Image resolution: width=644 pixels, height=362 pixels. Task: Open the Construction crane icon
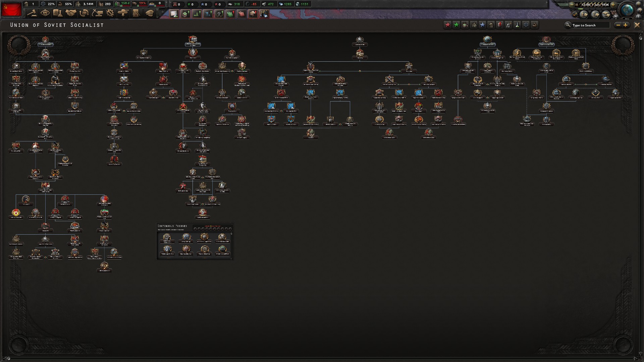[97, 13]
